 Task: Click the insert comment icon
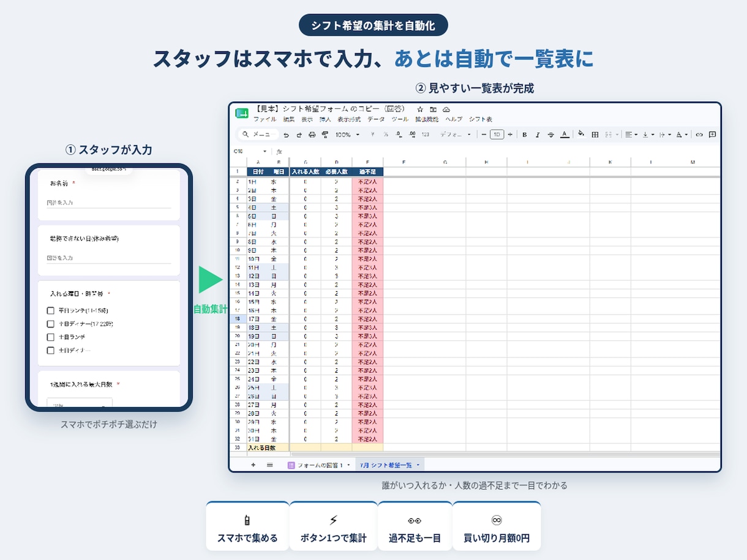point(712,135)
